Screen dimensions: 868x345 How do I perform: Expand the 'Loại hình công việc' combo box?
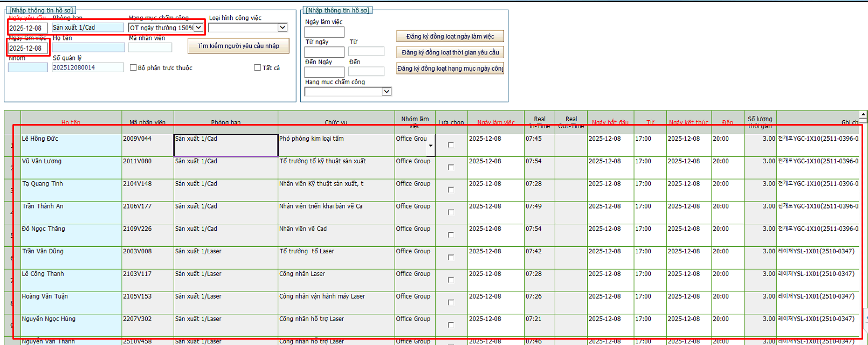click(283, 27)
